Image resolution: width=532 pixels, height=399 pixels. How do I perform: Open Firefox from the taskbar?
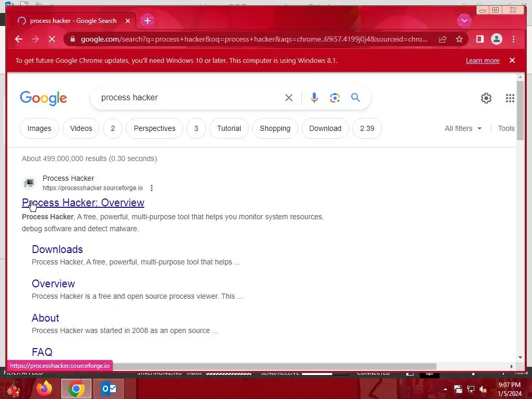[44, 389]
